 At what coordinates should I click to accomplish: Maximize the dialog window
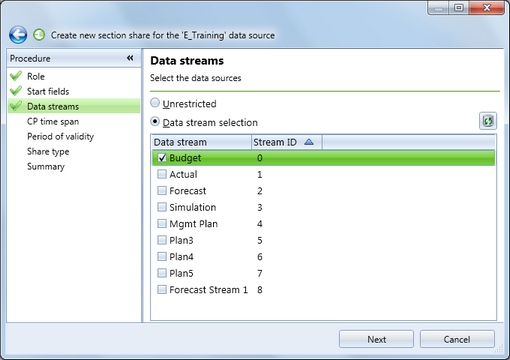click(459, 8)
